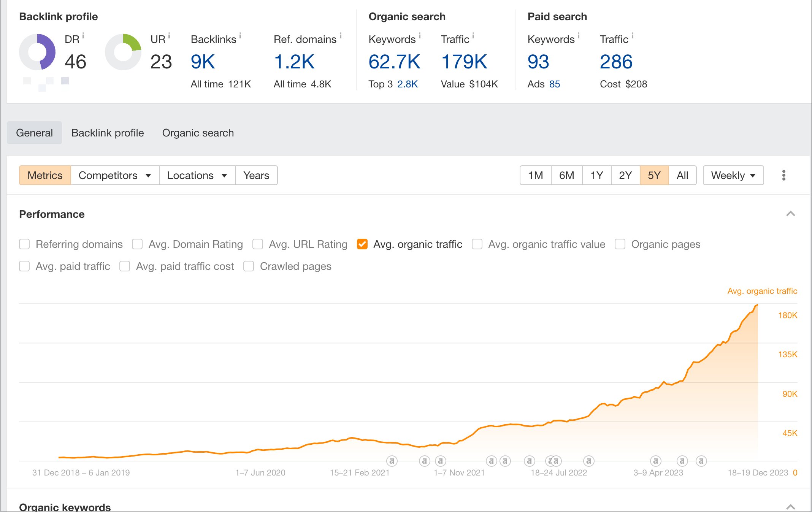Switch to the Backlink profile tab
The height and width of the screenshot is (512, 812).
click(108, 133)
